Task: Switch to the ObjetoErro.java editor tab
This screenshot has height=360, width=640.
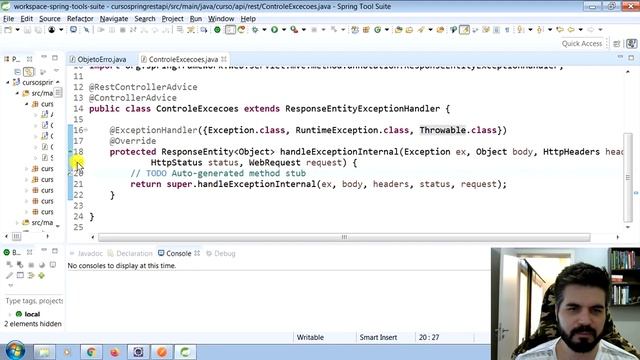Action: tap(101, 60)
